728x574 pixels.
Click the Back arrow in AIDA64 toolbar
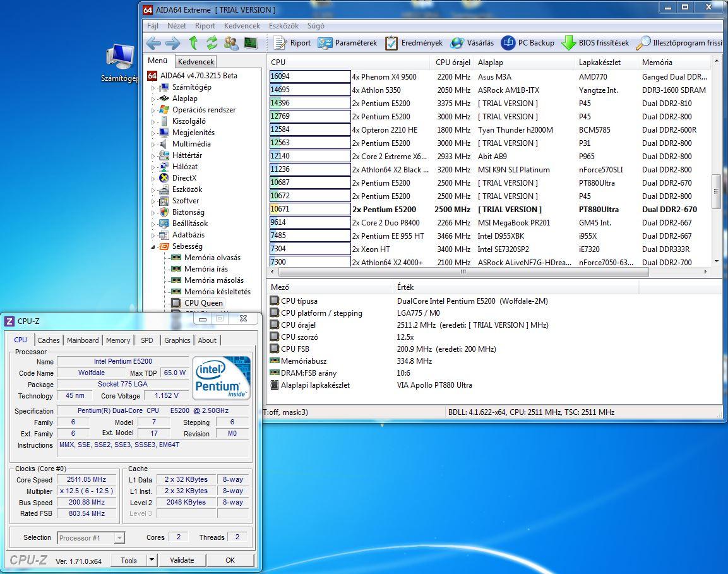click(x=153, y=43)
